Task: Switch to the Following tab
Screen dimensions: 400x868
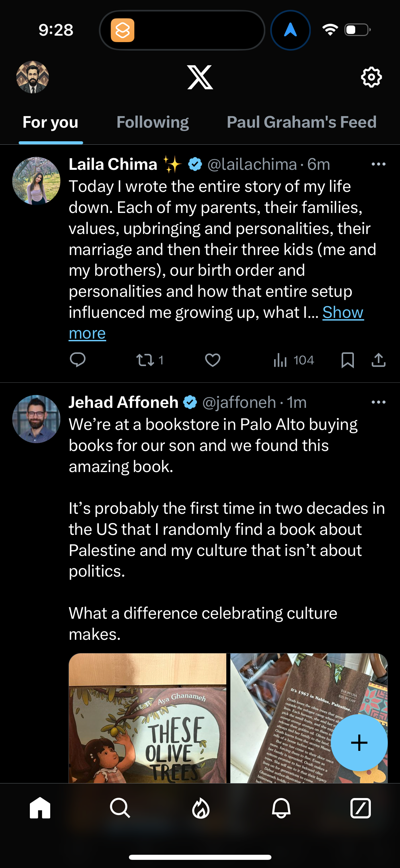Action: click(x=153, y=122)
